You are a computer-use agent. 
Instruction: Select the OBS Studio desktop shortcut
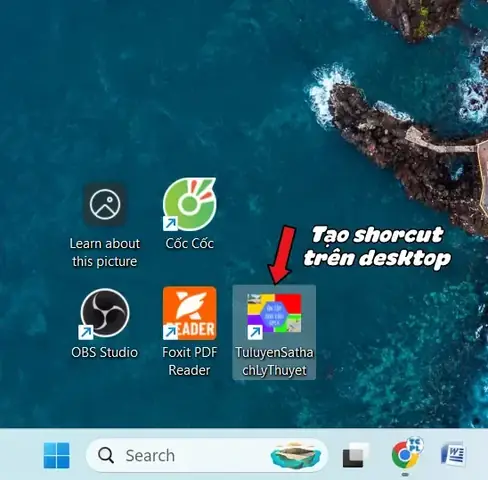(x=105, y=313)
